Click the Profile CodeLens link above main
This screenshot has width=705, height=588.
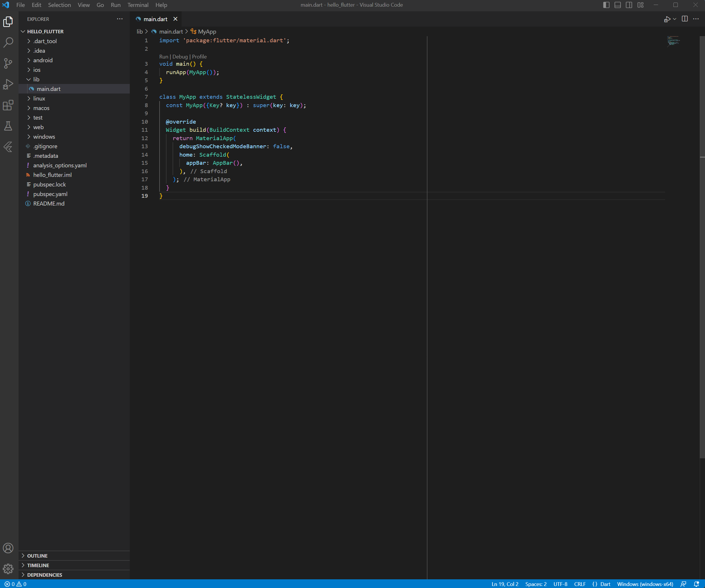pyautogui.click(x=199, y=57)
